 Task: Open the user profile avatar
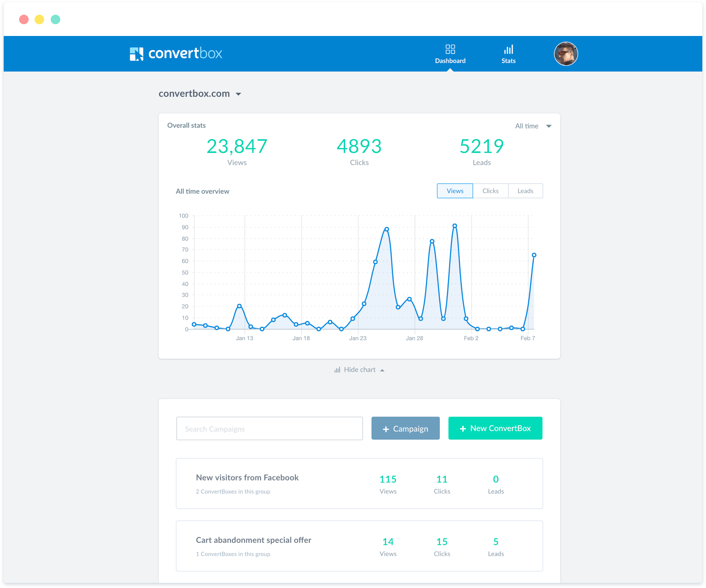566,54
